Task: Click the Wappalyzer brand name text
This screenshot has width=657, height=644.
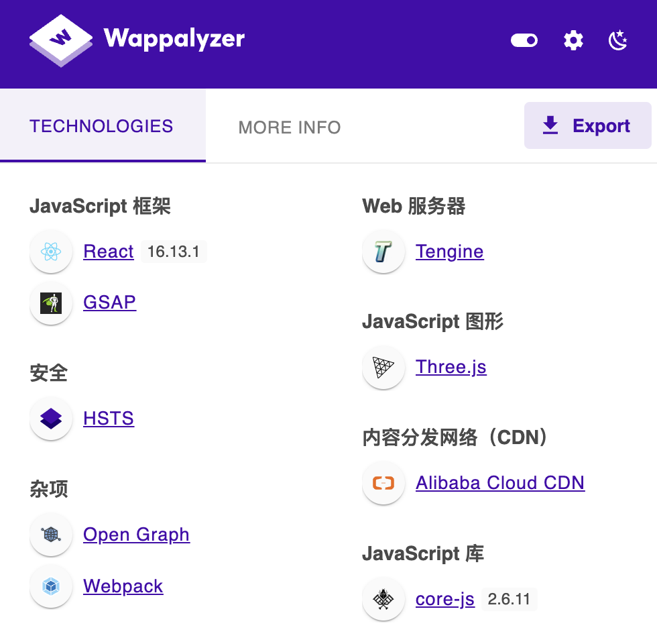Action: tap(174, 40)
